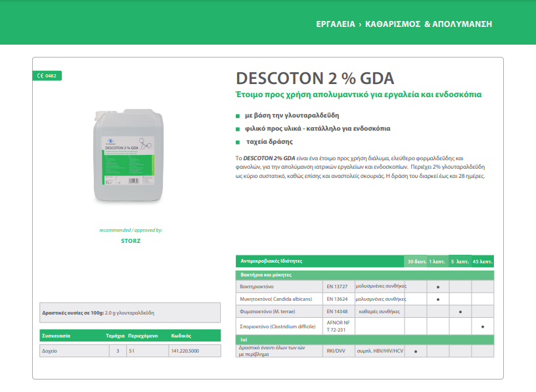Screen dimensions: 536x392
Task: Click the green bullet beside 'ταχεία δράσης'
Action: click(x=238, y=142)
